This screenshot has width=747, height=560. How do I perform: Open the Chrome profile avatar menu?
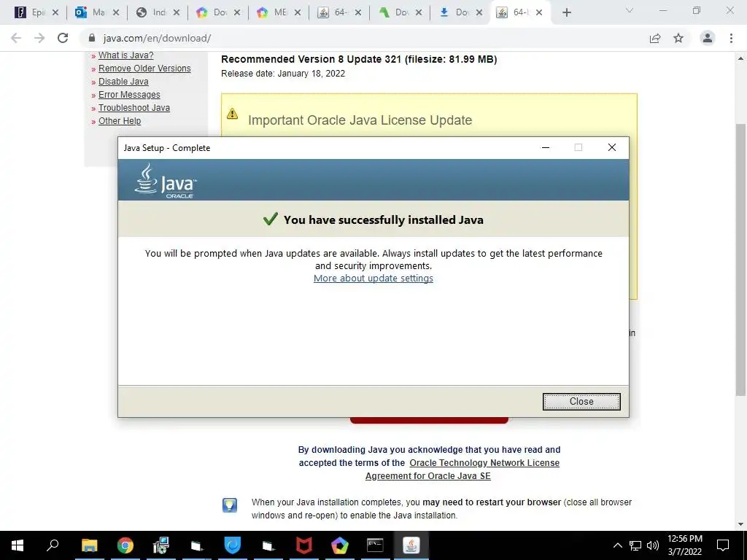(x=708, y=38)
